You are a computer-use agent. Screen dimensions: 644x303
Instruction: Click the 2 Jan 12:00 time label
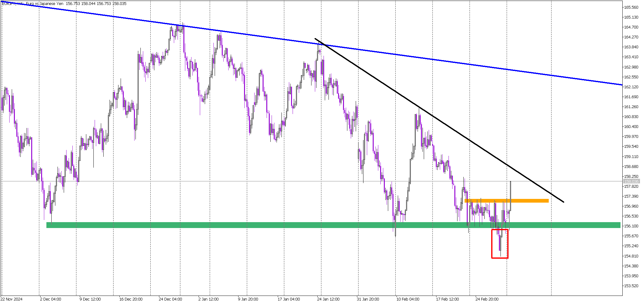[x=208, y=299]
